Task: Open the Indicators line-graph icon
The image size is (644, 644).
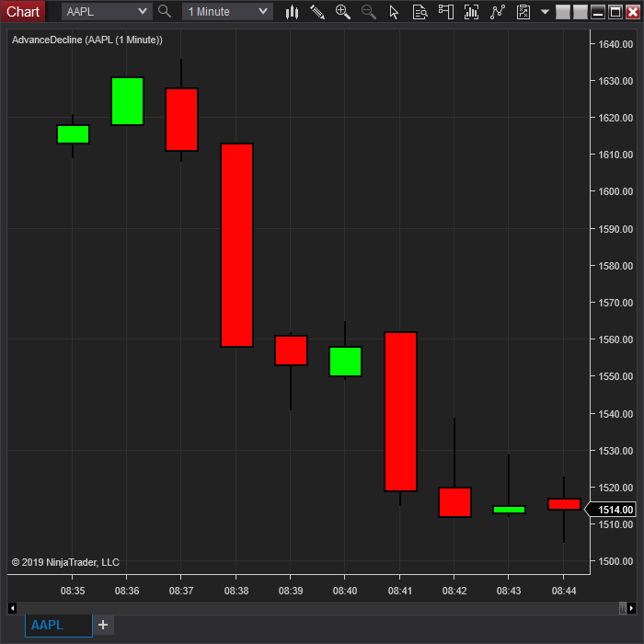Action: coord(498,12)
